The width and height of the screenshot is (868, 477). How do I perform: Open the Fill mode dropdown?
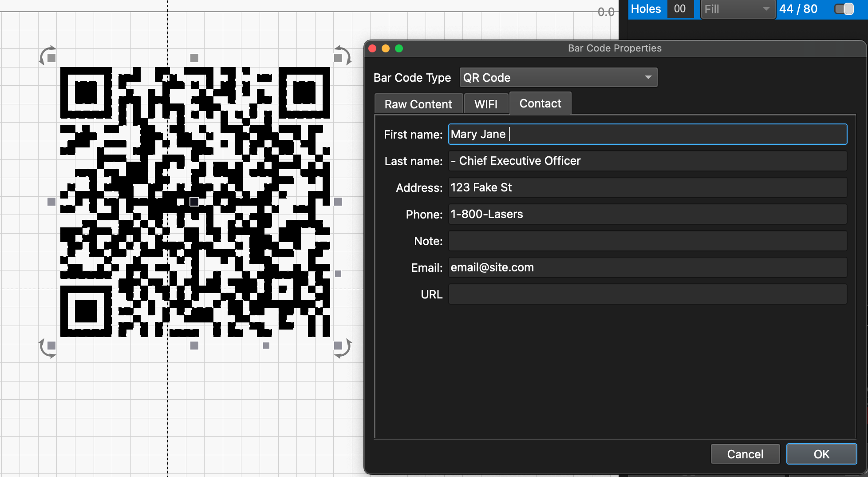(x=738, y=9)
